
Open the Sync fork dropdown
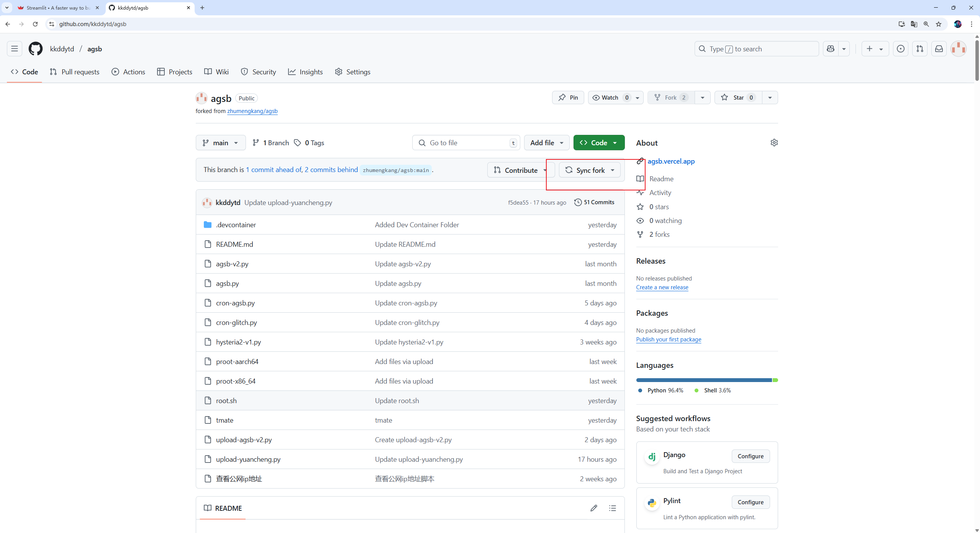click(x=590, y=170)
